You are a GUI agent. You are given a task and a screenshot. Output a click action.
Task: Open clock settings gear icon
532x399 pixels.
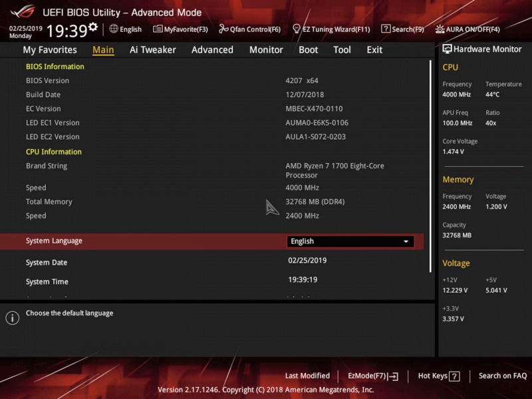coord(93,27)
